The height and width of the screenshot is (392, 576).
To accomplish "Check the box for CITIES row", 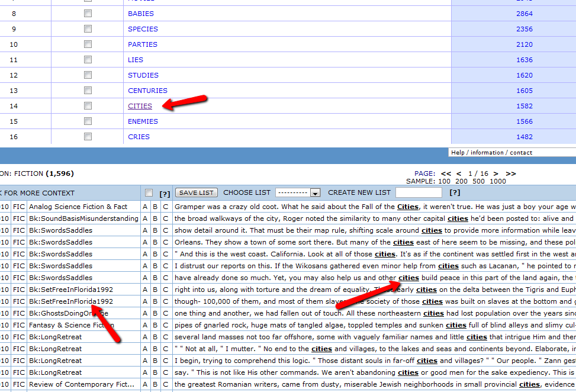I will [88, 106].
